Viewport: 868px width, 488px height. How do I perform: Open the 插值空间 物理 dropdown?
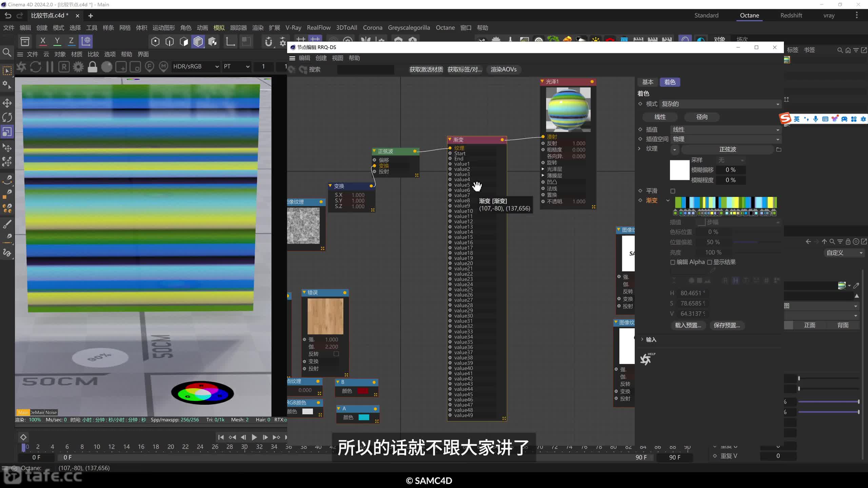point(726,139)
